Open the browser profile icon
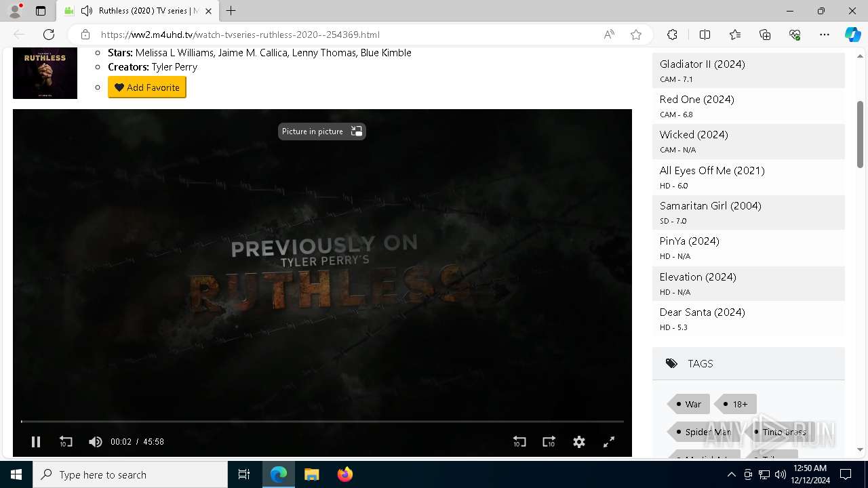This screenshot has height=488, width=868. click(x=15, y=11)
